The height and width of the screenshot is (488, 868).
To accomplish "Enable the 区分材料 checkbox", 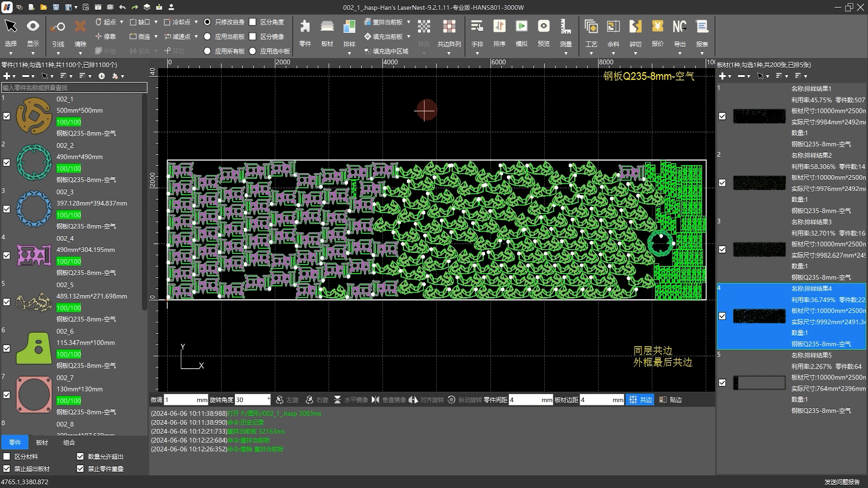I will click(x=7, y=457).
